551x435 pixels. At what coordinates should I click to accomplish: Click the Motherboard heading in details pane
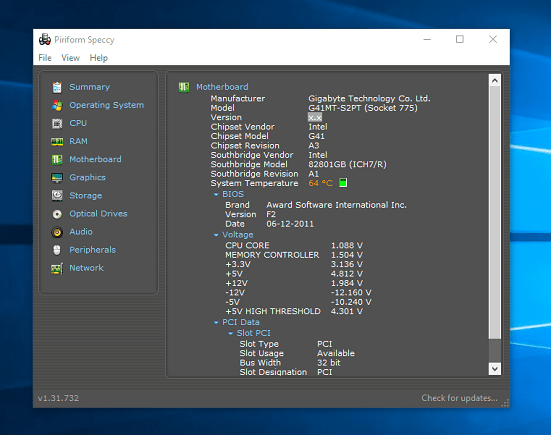[x=222, y=87]
